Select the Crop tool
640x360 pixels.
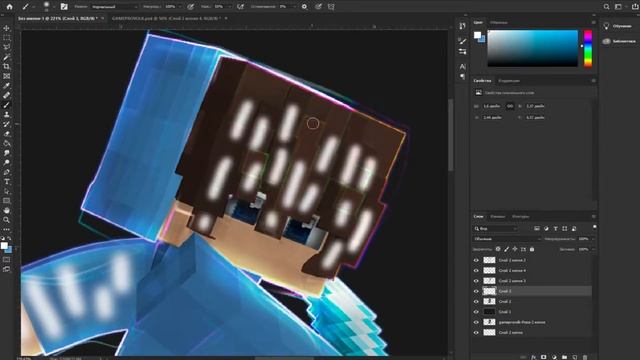point(7,66)
